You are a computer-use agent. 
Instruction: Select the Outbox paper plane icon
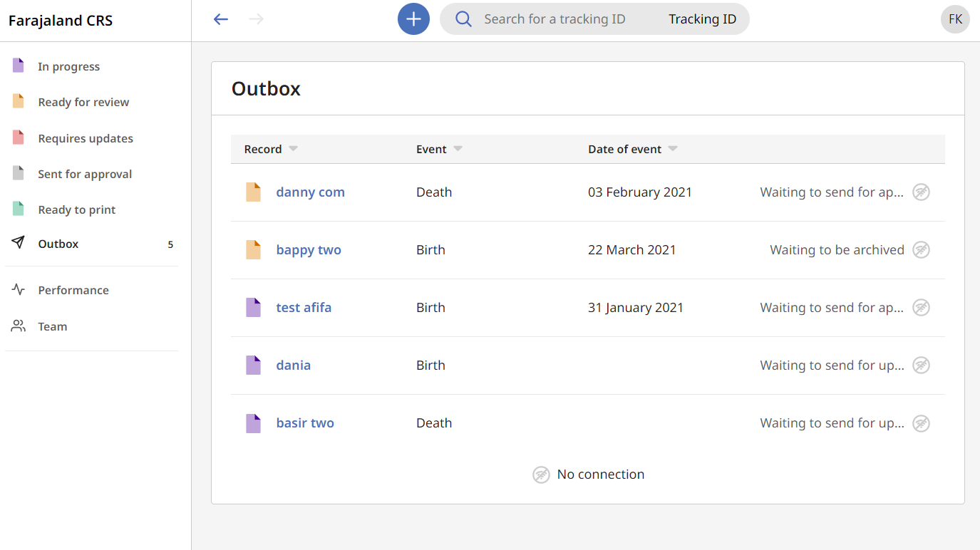click(17, 243)
